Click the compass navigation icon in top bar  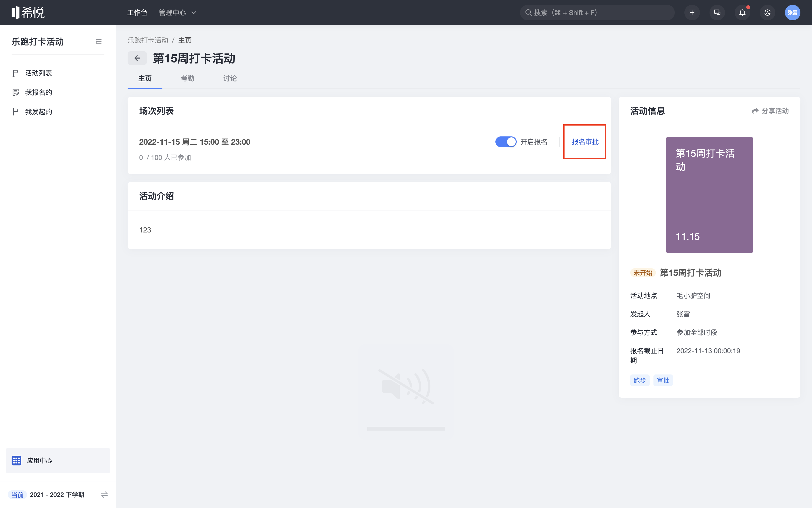(x=767, y=12)
